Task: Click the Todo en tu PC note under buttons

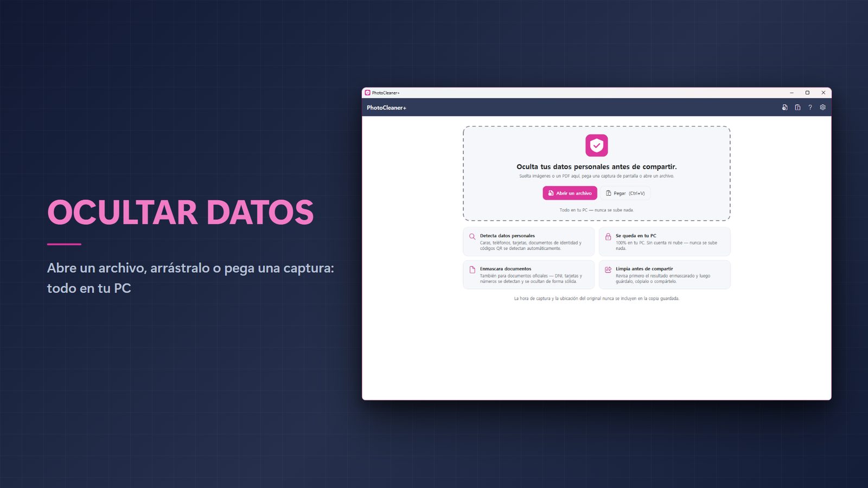Action: tap(596, 210)
